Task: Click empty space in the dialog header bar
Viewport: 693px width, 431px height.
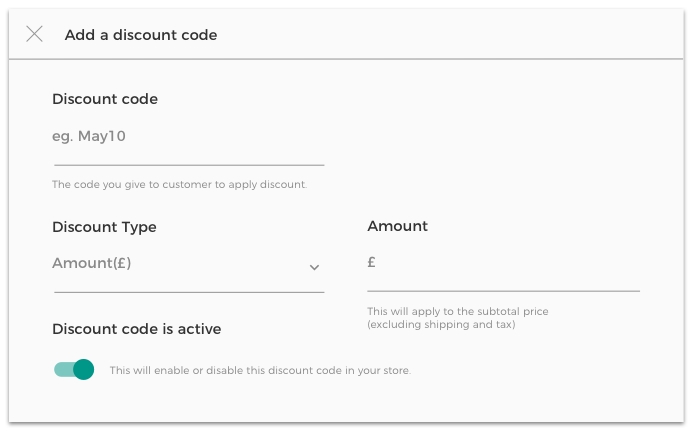Action: point(450,35)
